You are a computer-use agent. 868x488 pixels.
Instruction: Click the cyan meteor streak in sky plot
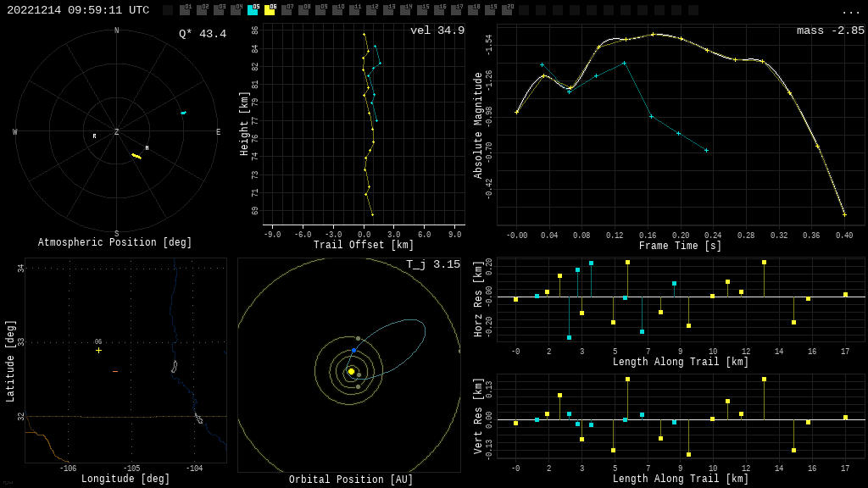(x=183, y=113)
